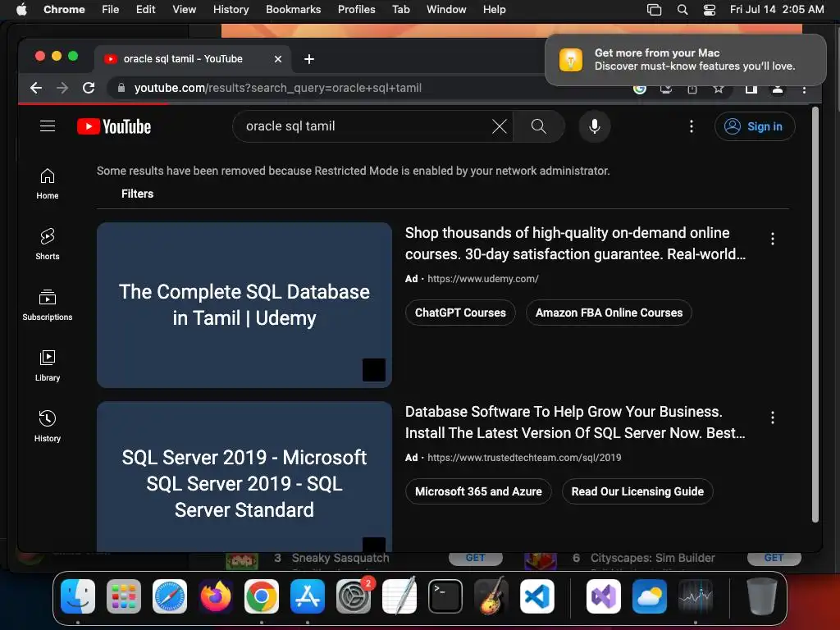The image size is (840, 630).
Task: Open Terminal from the Dock
Action: [445, 596]
